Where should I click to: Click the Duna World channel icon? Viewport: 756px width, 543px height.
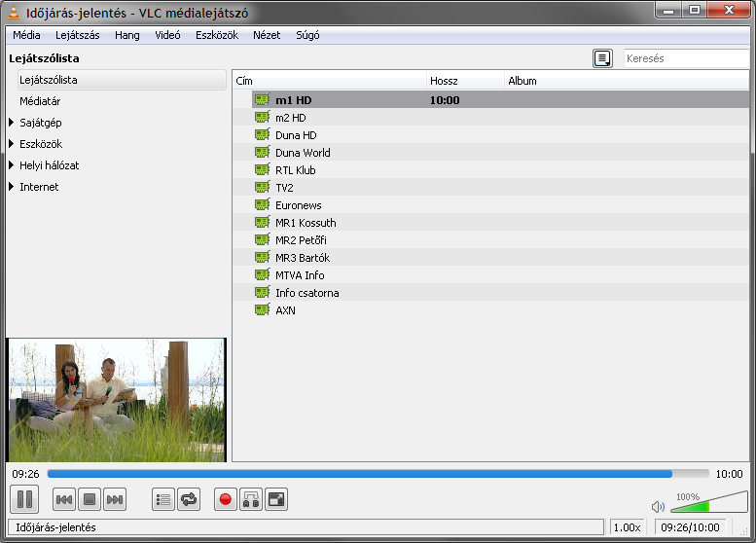click(x=263, y=153)
